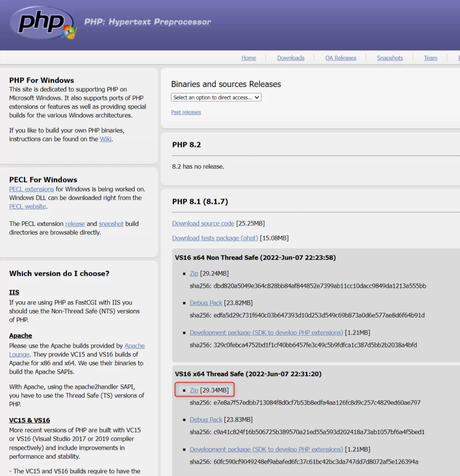The height and width of the screenshot is (476, 460).
Task: Open the PECL release directory link
Action: click(x=75, y=224)
